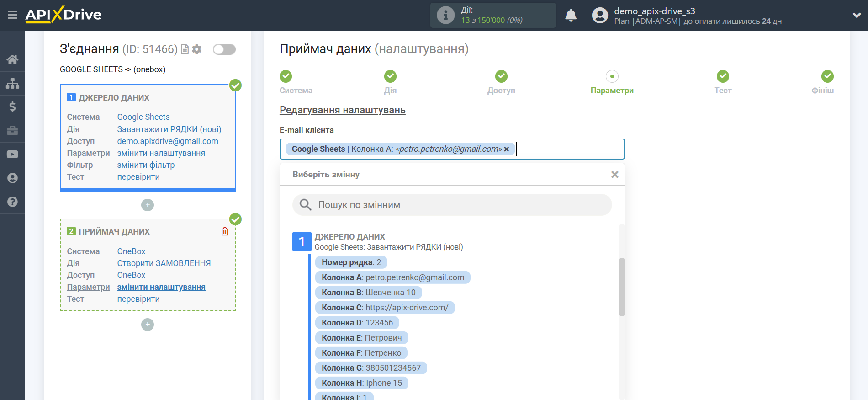Select variable Колонка H: Iphone 15
The height and width of the screenshot is (400, 868).
[x=362, y=383]
